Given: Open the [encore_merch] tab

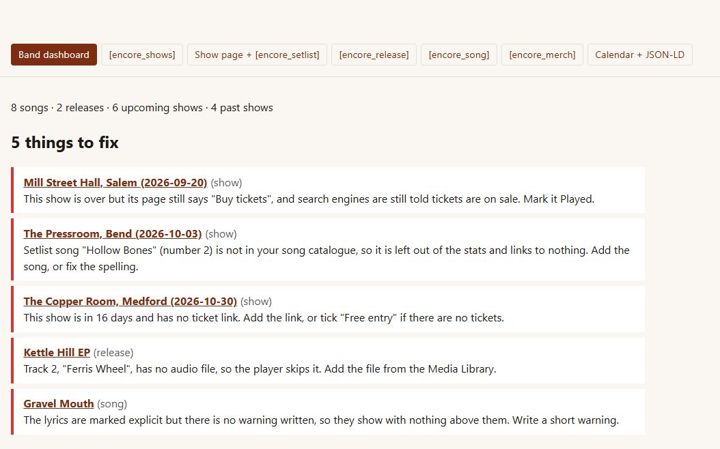Looking at the screenshot, I should [542, 55].
